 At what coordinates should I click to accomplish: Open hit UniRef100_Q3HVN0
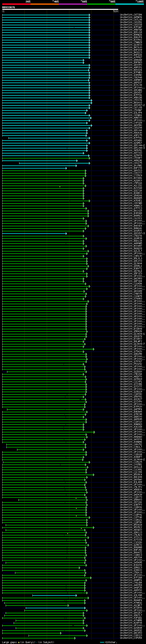tap(131, 75)
